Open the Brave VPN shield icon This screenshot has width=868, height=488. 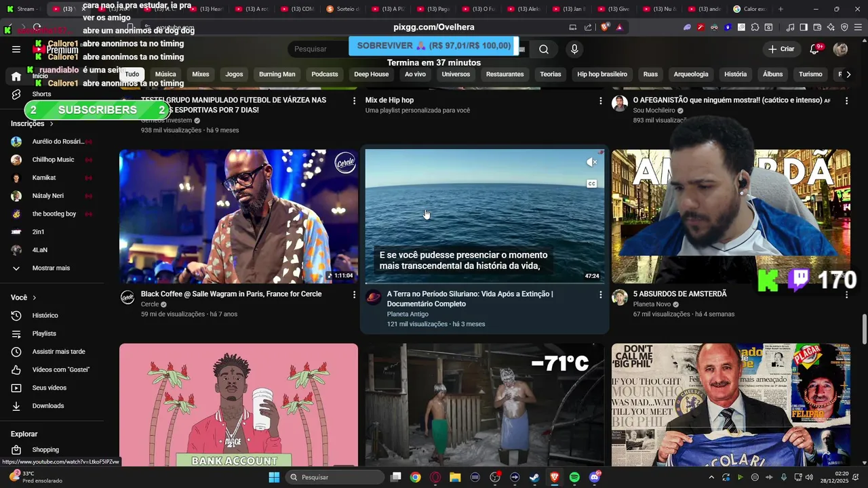(844, 27)
